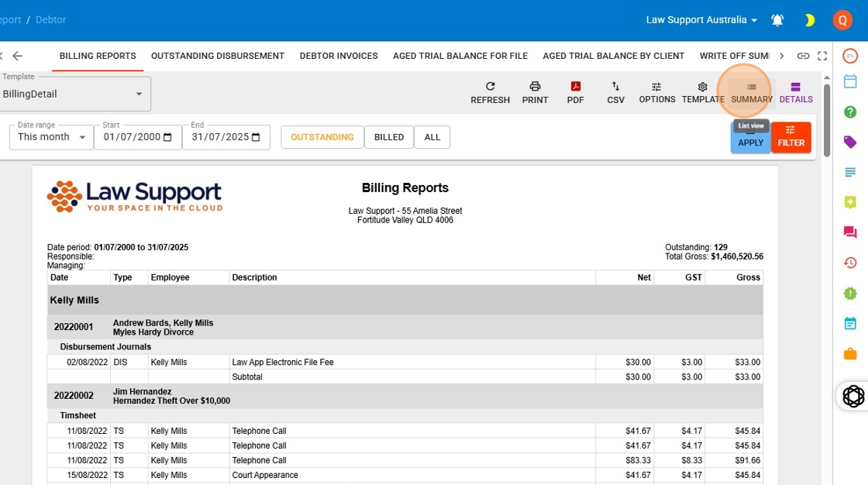Click the notifications bell icon
This screenshot has width=868, height=485.
[x=777, y=20]
